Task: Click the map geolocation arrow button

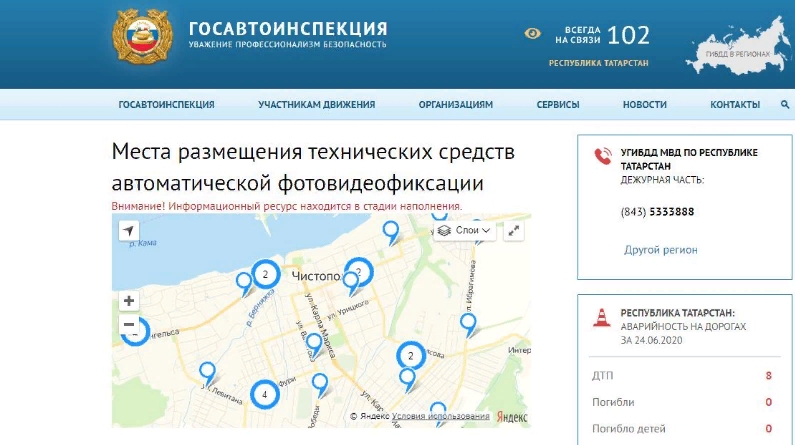Action: [128, 231]
